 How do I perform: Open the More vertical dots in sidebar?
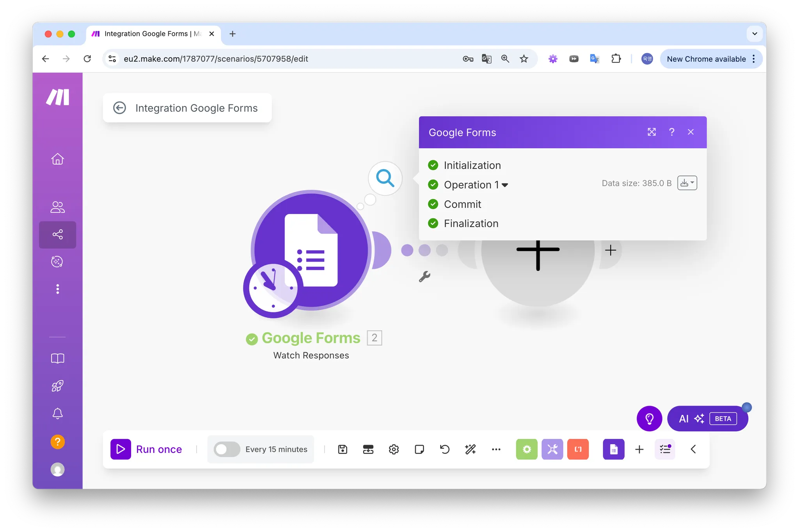pyautogui.click(x=58, y=289)
